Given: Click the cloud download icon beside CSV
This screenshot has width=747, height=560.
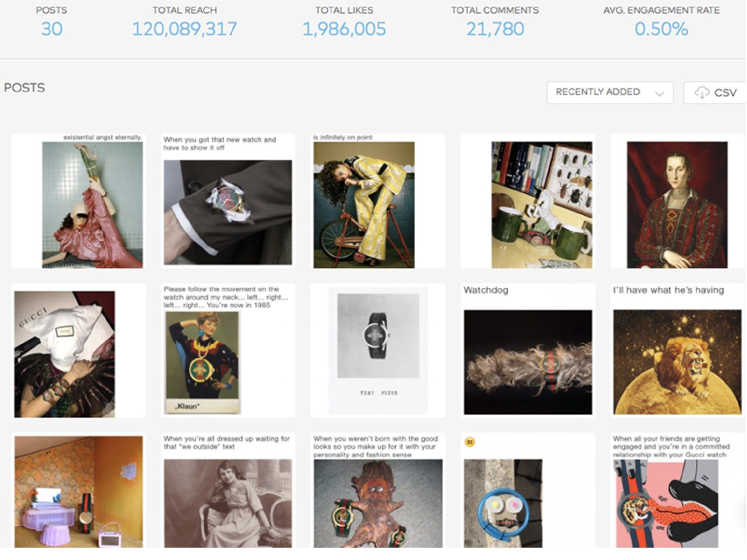Looking at the screenshot, I should point(702,93).
